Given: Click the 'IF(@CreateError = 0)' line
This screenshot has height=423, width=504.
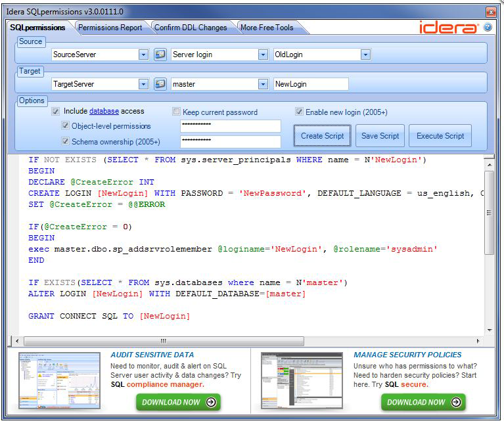Looking at the screenshot, I should coord(80,227).
